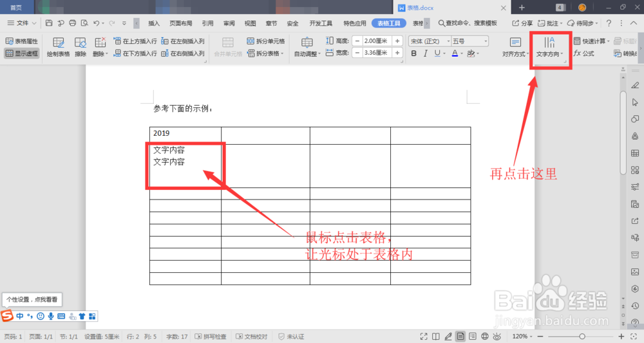Image resolution: width=644 pixels, height=343 pixels.
Task: Click 在上方插入行 insert row above
Action: coord(135,41)
